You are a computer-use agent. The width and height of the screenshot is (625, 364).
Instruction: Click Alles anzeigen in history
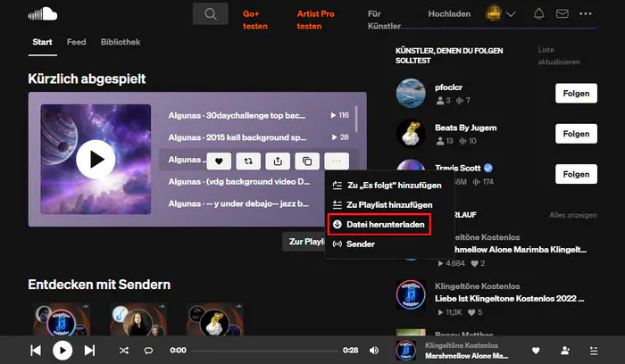point(573,215)
